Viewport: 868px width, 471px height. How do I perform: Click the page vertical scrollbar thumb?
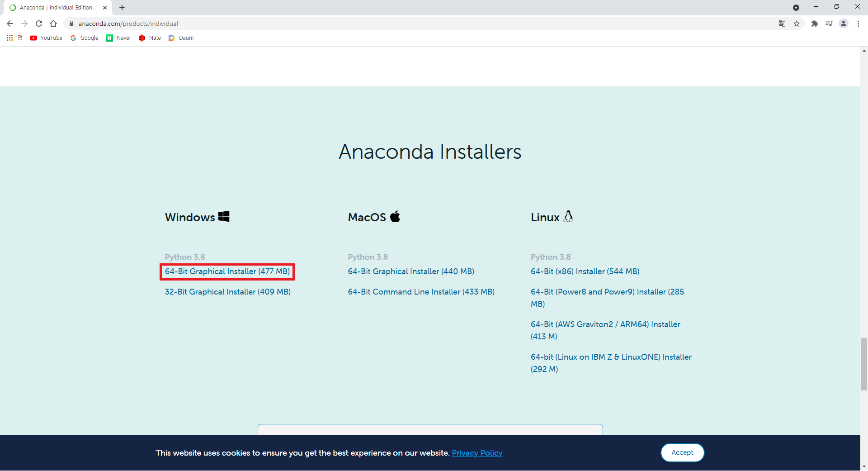(x=864, y=364)
